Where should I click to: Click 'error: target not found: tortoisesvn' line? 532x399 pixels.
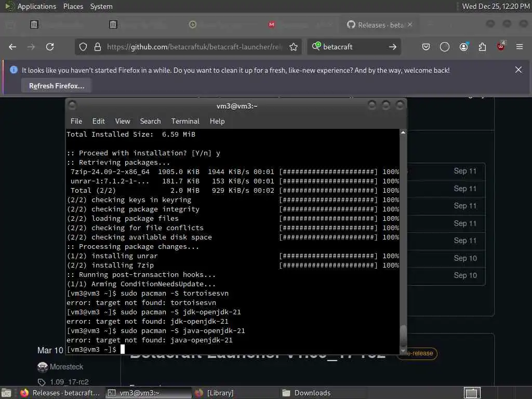coord(141,303)
